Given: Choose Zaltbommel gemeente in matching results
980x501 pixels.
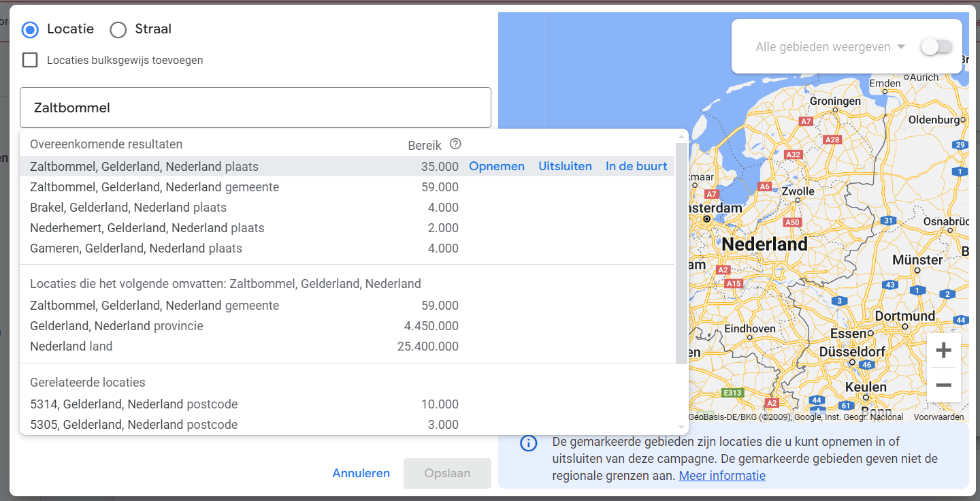Looking at the screenshot, I should 154,187.
